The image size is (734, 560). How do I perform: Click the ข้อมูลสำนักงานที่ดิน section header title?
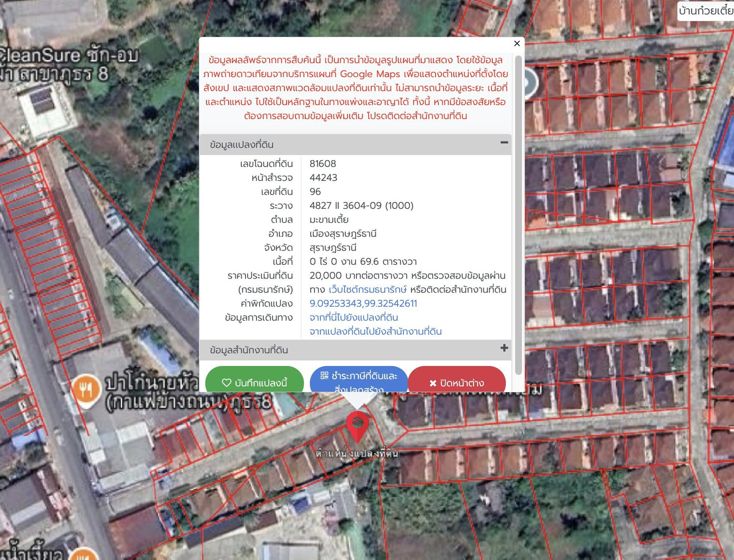pos(249,350)
